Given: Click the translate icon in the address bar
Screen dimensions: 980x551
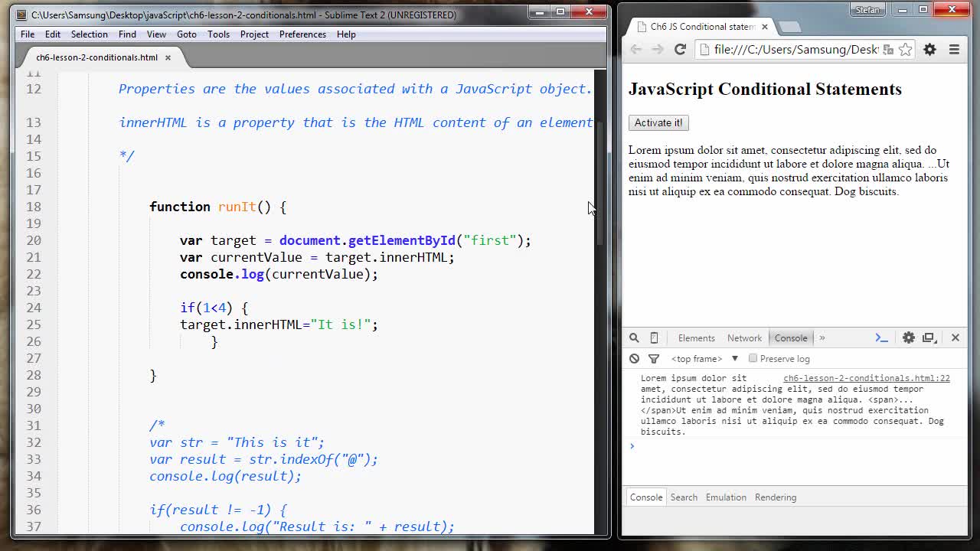Looking at the screenshot, I should (888, 49).
